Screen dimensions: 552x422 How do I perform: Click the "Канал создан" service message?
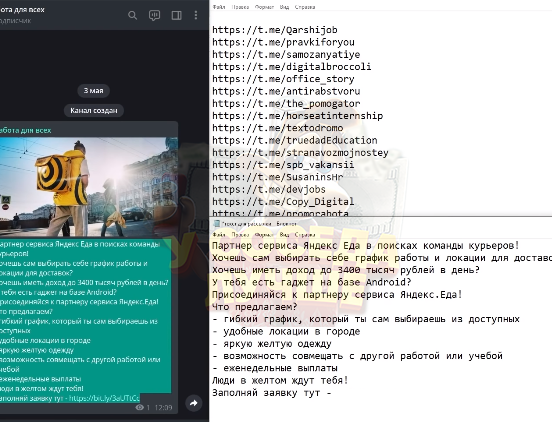[94, 111]
